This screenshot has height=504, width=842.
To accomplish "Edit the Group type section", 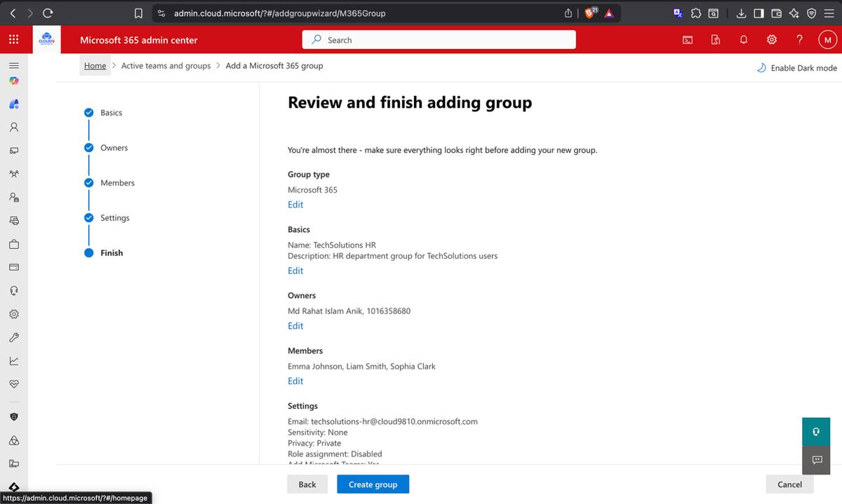I will click(x=295, y=204).
